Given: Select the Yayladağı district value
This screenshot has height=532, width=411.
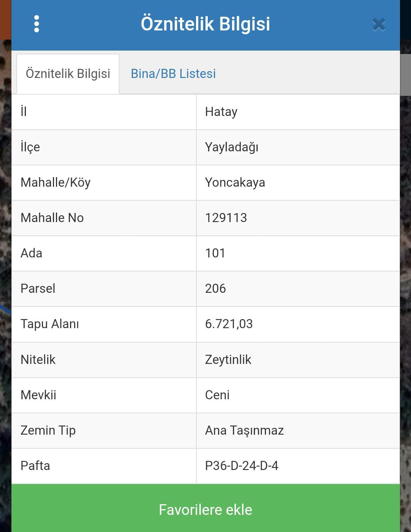Looking at the screenshot, I should click(x=231, y=147).
